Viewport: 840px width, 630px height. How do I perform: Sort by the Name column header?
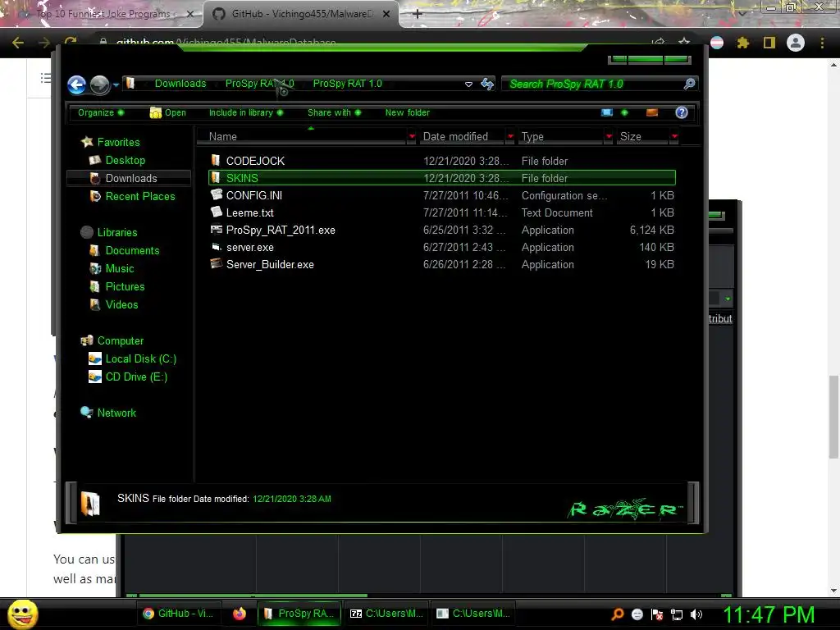pyautogui.click(x=302, y=137)
